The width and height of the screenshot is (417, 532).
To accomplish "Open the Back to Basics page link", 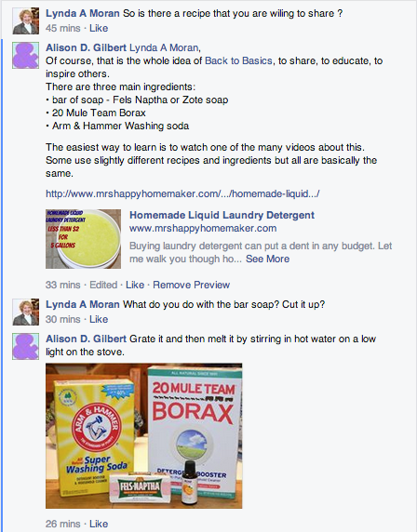I will (238, 60).
